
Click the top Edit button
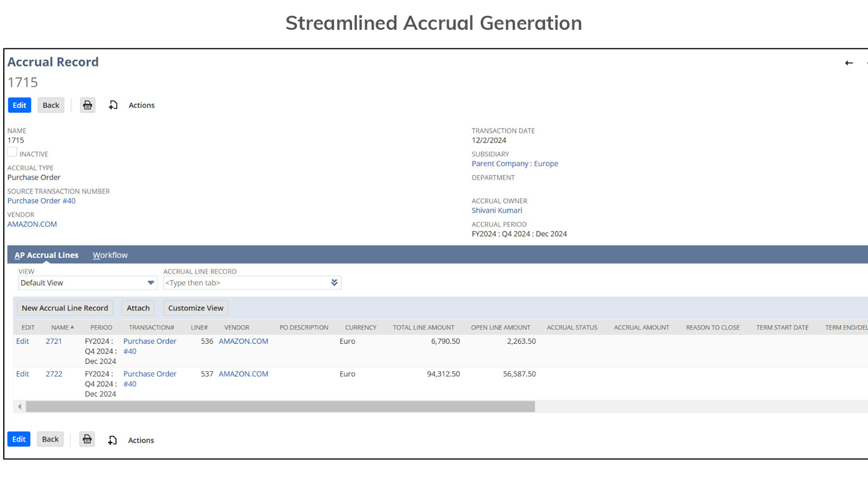20,105
